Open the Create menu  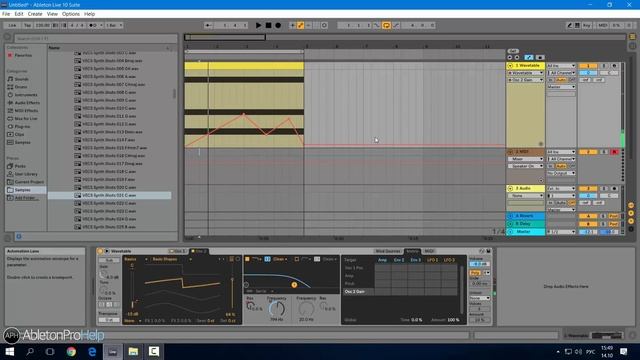click(35, 14)
